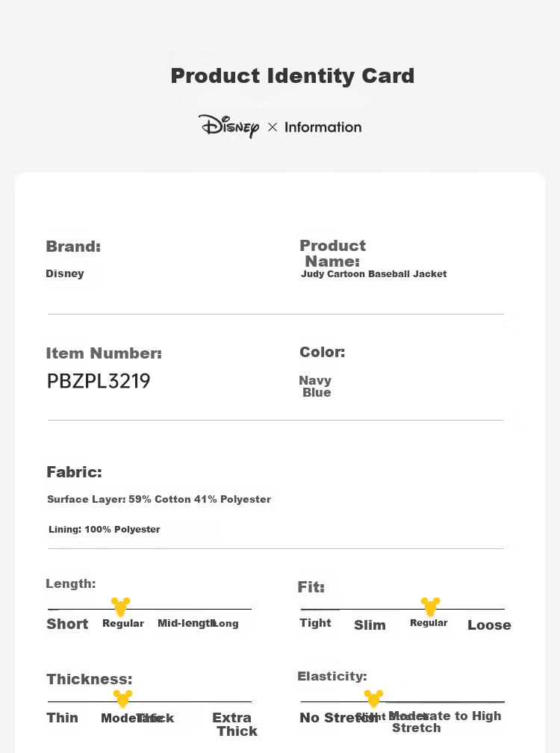This screenshot has width=560, height=753.
Task: Click the Mickey marker on Fit scale
Action: (430, 607)
